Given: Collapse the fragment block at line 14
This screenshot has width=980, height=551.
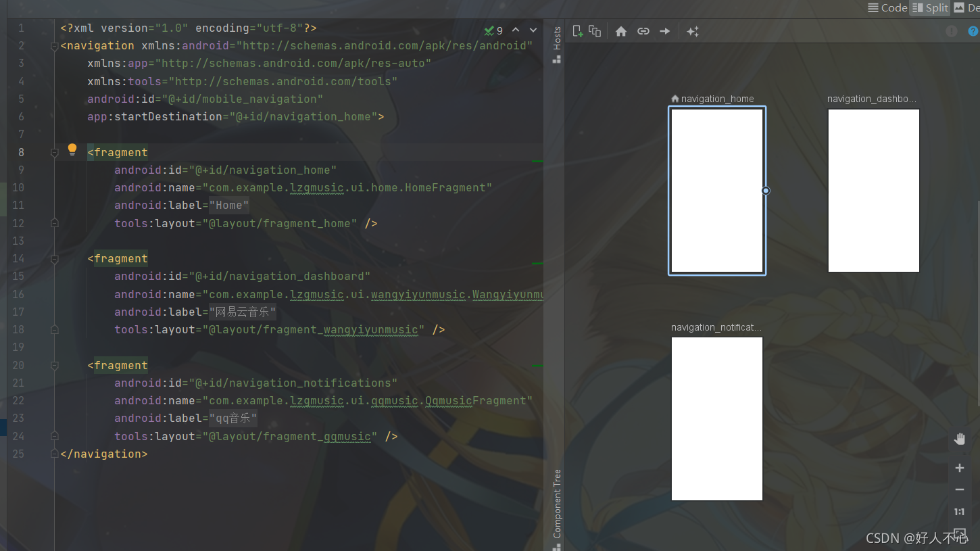Looking at the screenshot, I should [54, 258].
